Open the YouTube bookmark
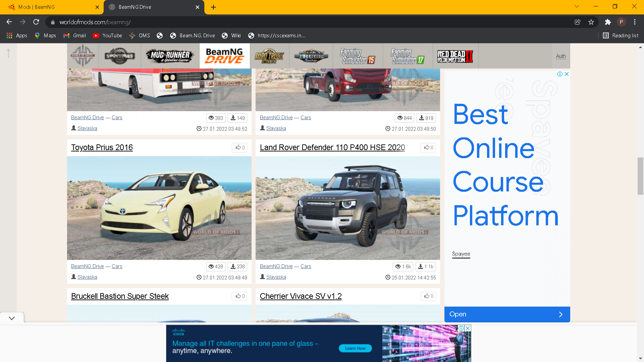 (x=107, y=36)
